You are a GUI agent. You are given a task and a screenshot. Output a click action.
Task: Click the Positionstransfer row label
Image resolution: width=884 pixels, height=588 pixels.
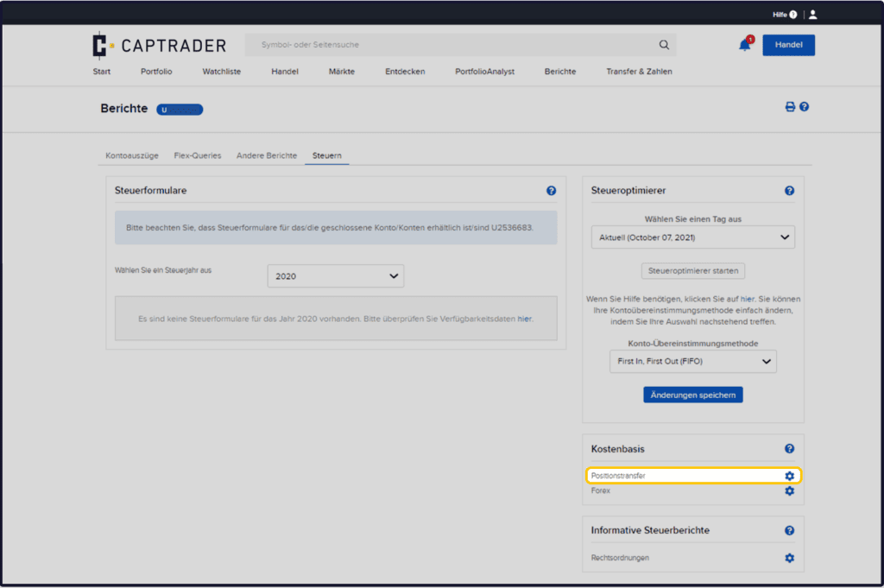618,476
